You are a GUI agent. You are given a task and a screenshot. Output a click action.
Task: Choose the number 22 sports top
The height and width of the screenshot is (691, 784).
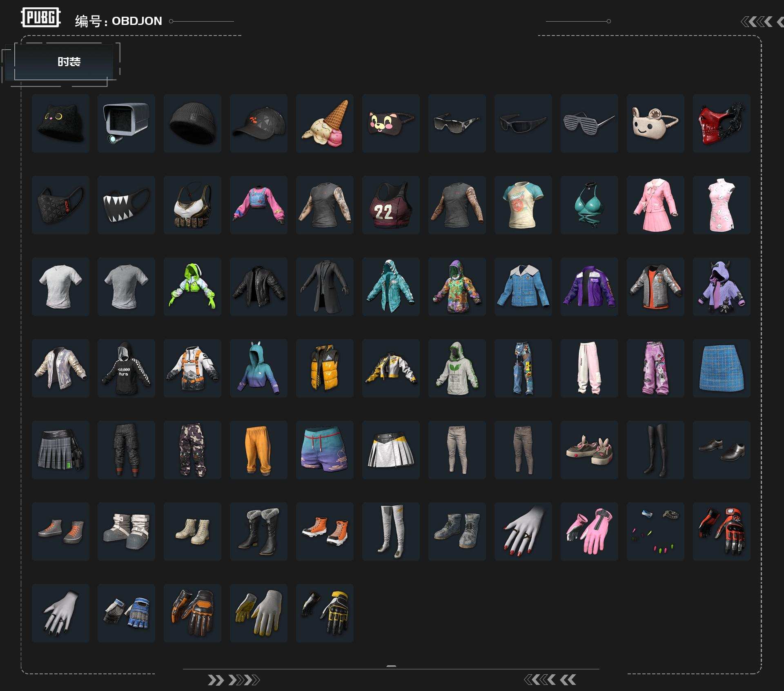point(391,205)
